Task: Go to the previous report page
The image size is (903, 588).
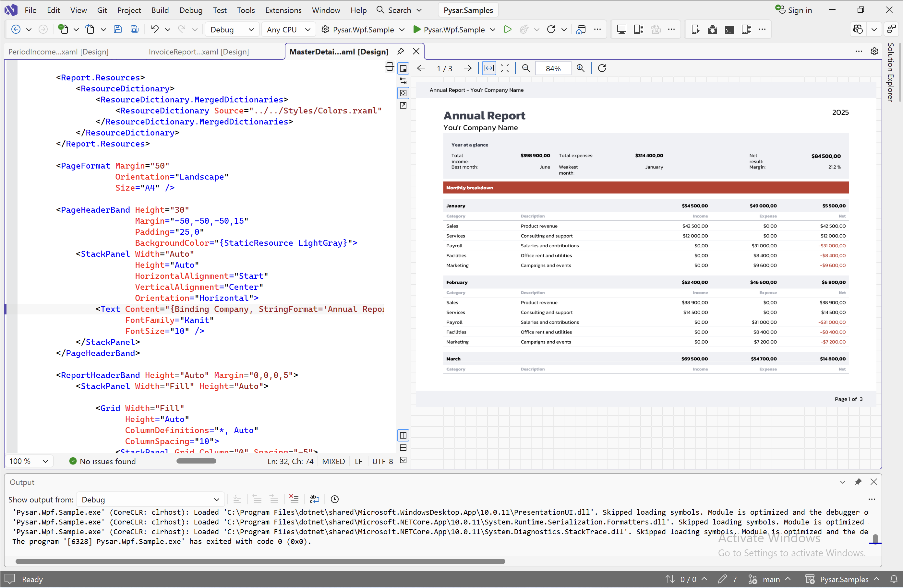Action: 421,68
